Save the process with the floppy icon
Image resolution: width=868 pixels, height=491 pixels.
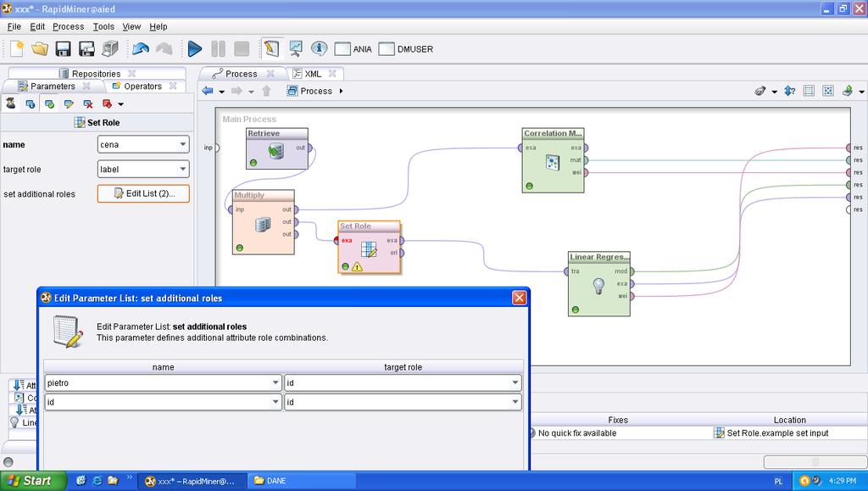click(63, 48)
